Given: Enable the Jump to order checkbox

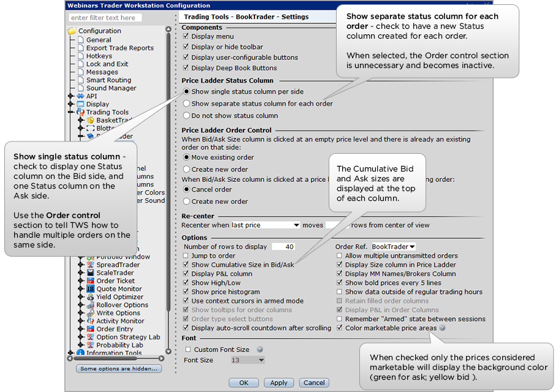Looking at the screenshot, I should 186,255.
